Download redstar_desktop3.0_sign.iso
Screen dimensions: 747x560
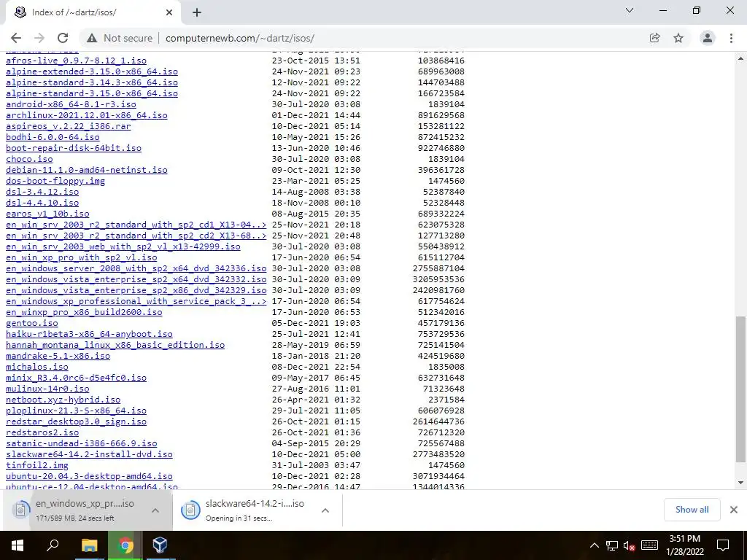coord(76,422)
